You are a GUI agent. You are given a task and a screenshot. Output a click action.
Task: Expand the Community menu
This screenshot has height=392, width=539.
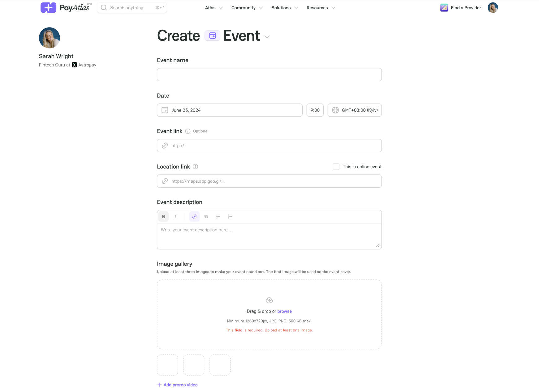point(247,8)
